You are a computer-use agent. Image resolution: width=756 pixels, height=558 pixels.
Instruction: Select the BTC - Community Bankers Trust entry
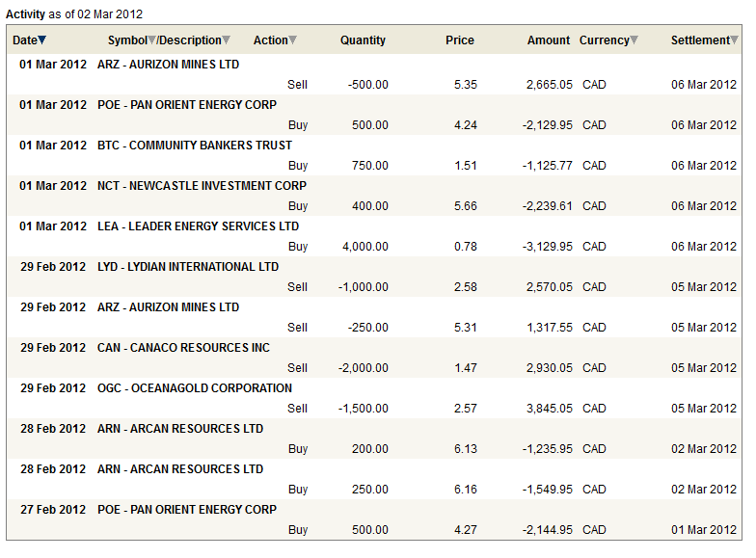click(x=195, y=146)
